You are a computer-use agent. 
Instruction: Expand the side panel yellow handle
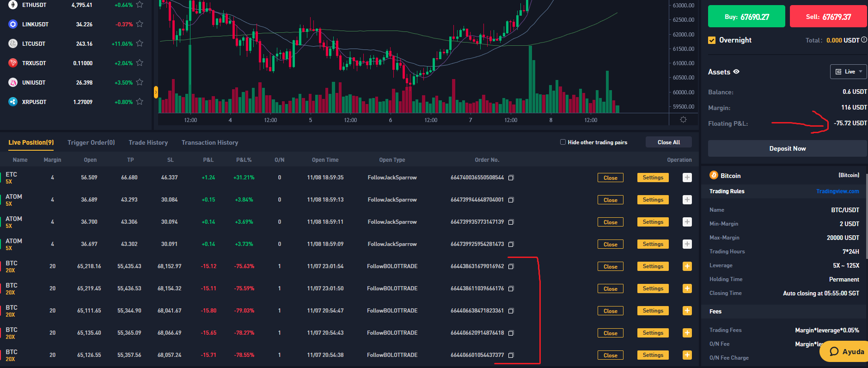[x=156, y=92]
